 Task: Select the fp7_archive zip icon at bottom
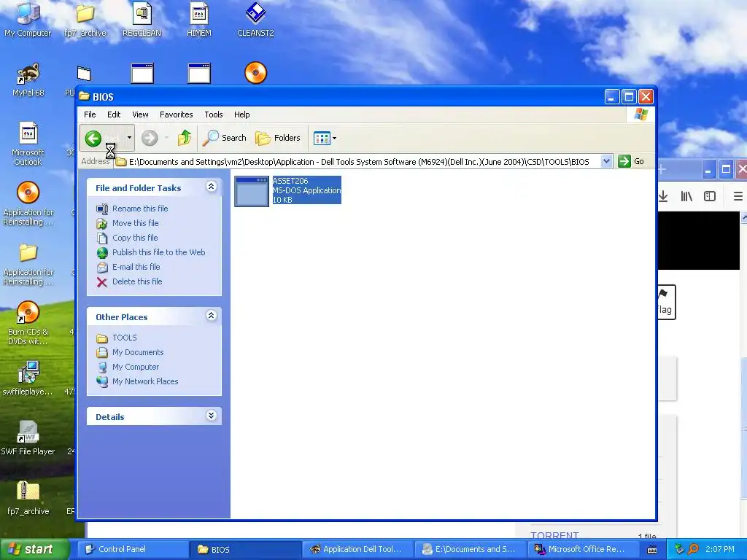click(x=28, y=499)
